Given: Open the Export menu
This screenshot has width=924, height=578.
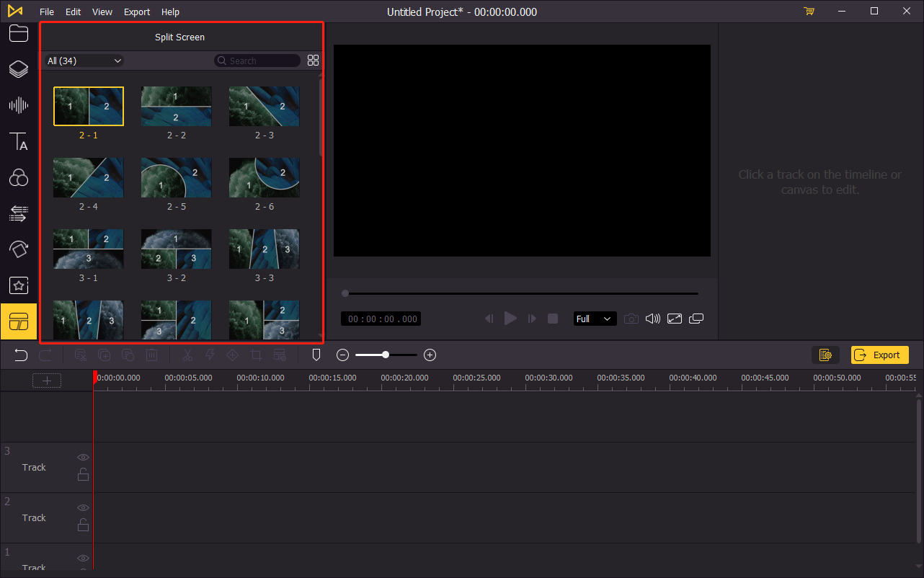Looking at the screenshot, I should click(x=137, y=12).
